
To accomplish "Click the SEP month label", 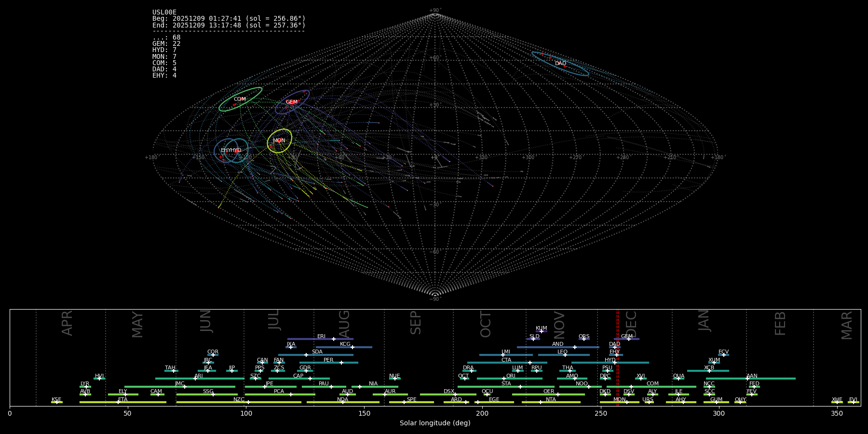I will (416, 323).
